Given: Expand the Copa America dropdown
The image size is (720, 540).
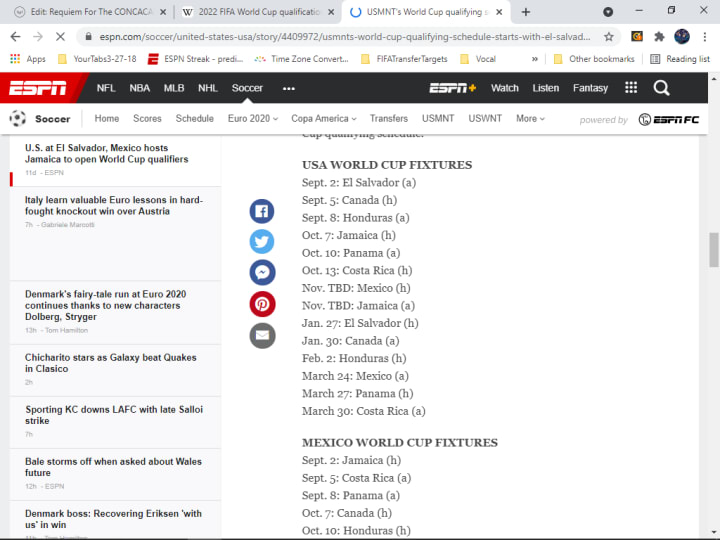Looking at the screenshot, I should point(324,118).
